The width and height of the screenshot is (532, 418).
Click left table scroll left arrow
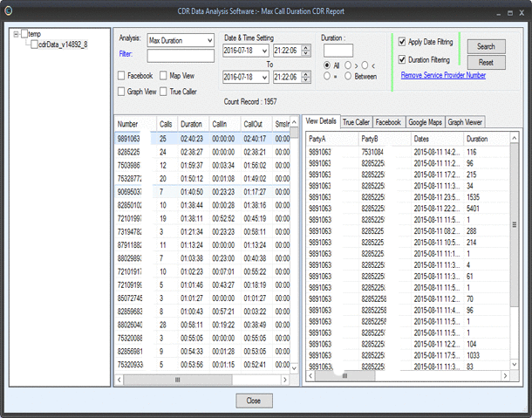coord(119,380)
